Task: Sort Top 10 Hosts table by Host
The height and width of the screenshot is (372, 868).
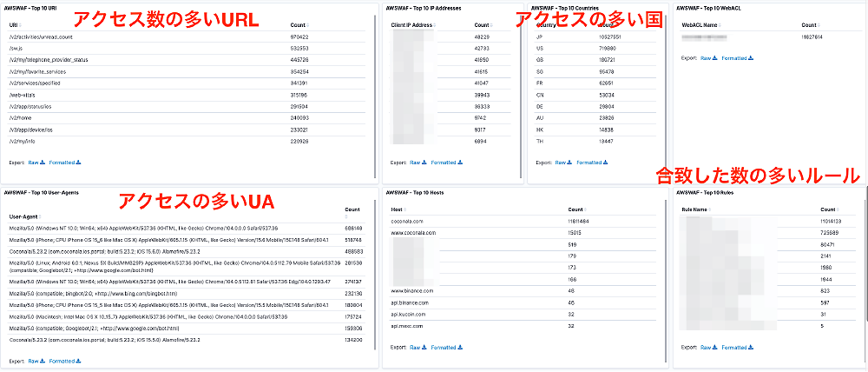Action: [398, 209]
